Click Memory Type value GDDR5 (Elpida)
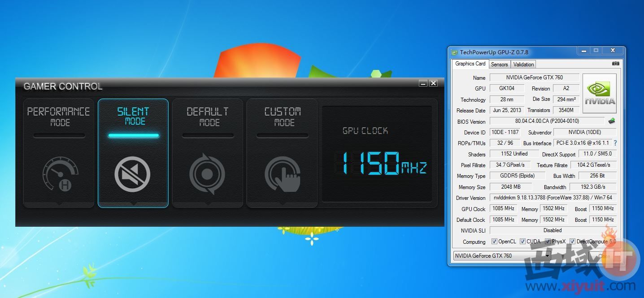The height and width of the screenshot is (298, 644). click(518, 176)
